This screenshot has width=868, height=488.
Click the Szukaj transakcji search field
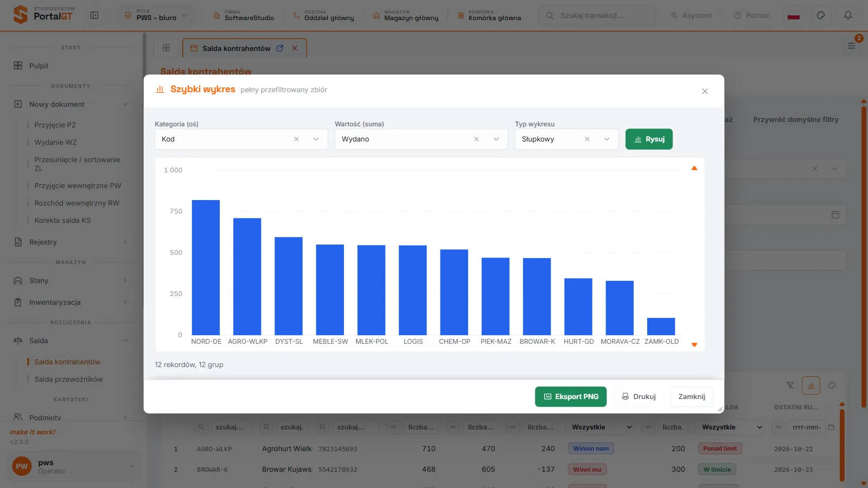click(597, 15)
